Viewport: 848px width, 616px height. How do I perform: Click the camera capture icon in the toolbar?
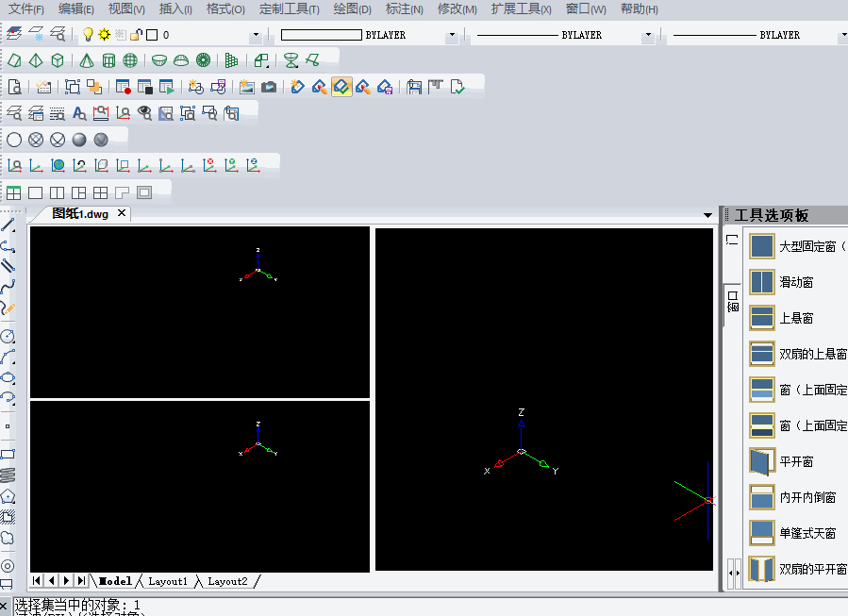(x=267, y=87)
